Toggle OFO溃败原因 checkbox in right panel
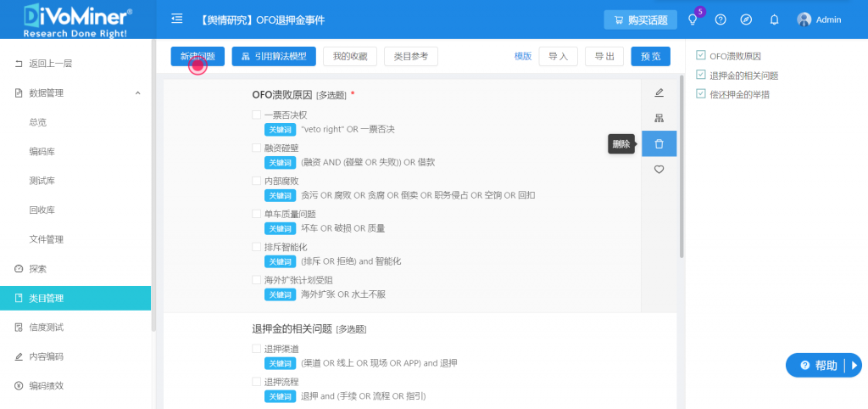Viewport: 868px width, 409px height. click(x=701, y=55)
